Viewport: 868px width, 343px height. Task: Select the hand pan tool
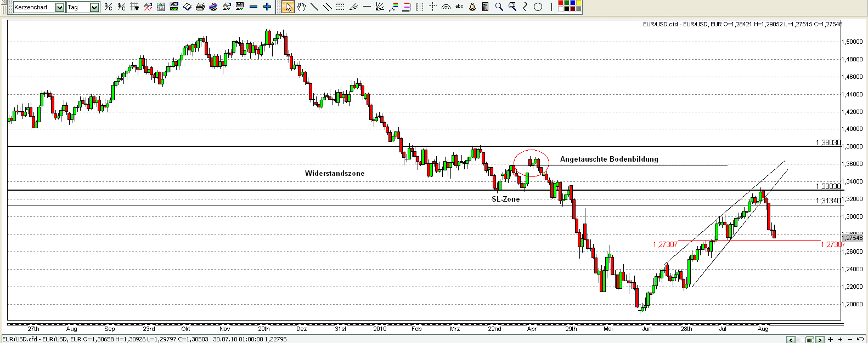301,7
